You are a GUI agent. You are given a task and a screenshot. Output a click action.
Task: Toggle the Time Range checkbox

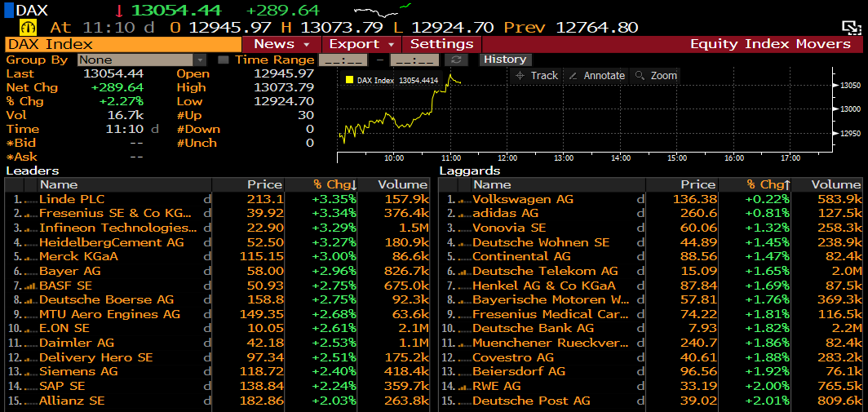(x=224, y=60)
